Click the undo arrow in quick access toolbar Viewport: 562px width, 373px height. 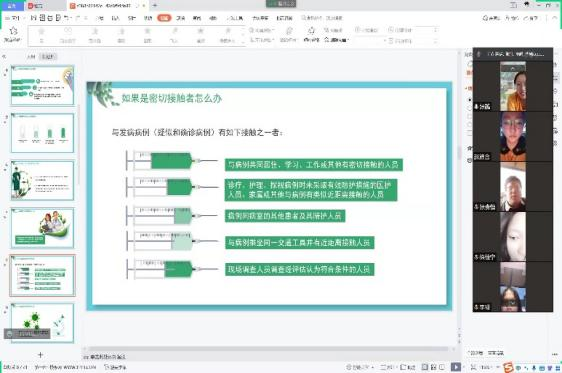(x=67, y=18)
